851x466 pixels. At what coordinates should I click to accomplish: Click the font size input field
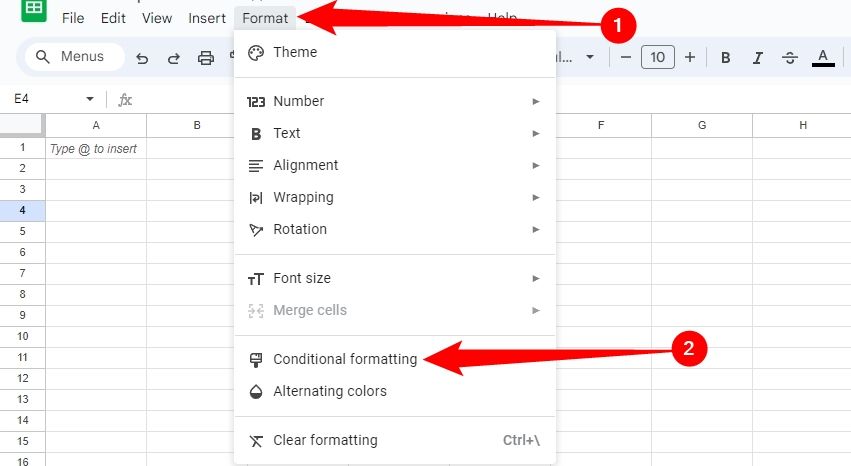[657, 58]
